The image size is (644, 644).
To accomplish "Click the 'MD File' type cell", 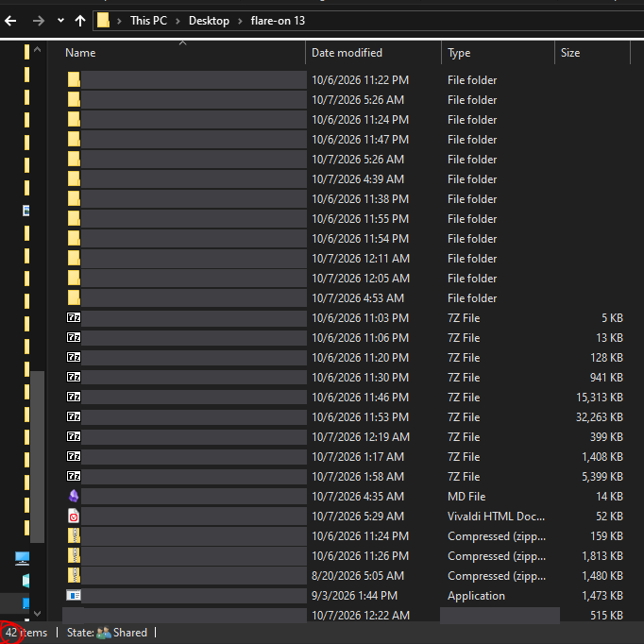I will coord(466,497).
